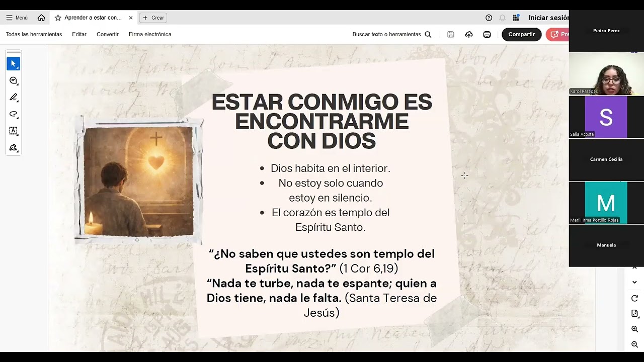
Task: Print the current document
Action: (487, 34)
